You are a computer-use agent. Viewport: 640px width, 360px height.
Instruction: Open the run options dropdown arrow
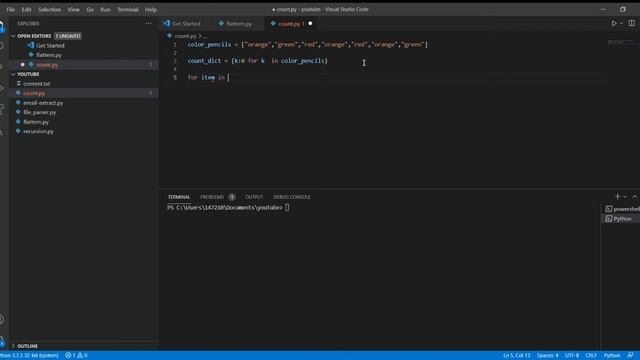(x=622, y=24)
